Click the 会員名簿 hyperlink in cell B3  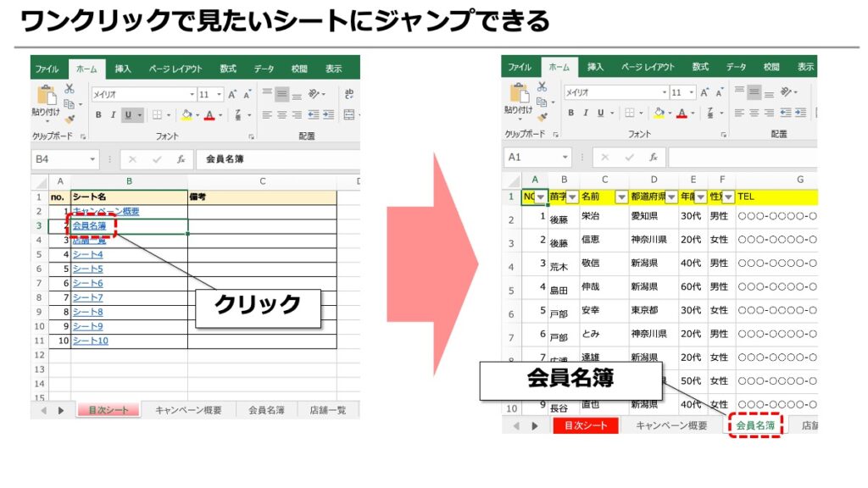(x=89, y=225)
